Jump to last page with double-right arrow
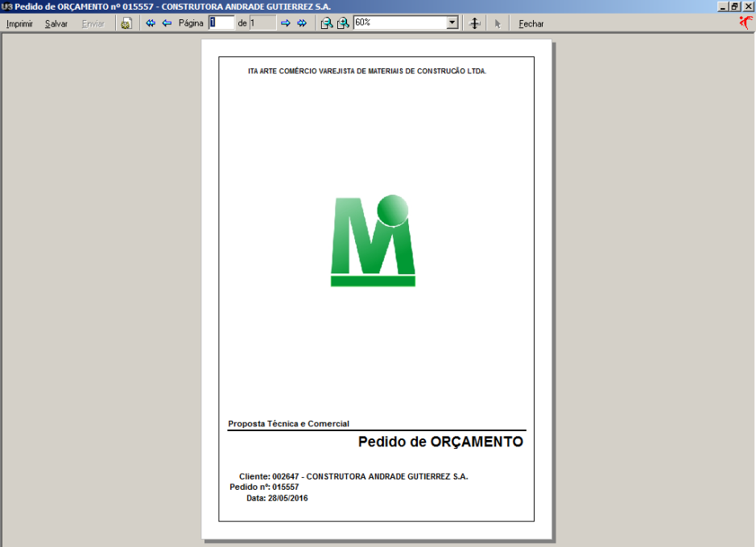Viewport: 756px width, 547px height. 302,23
